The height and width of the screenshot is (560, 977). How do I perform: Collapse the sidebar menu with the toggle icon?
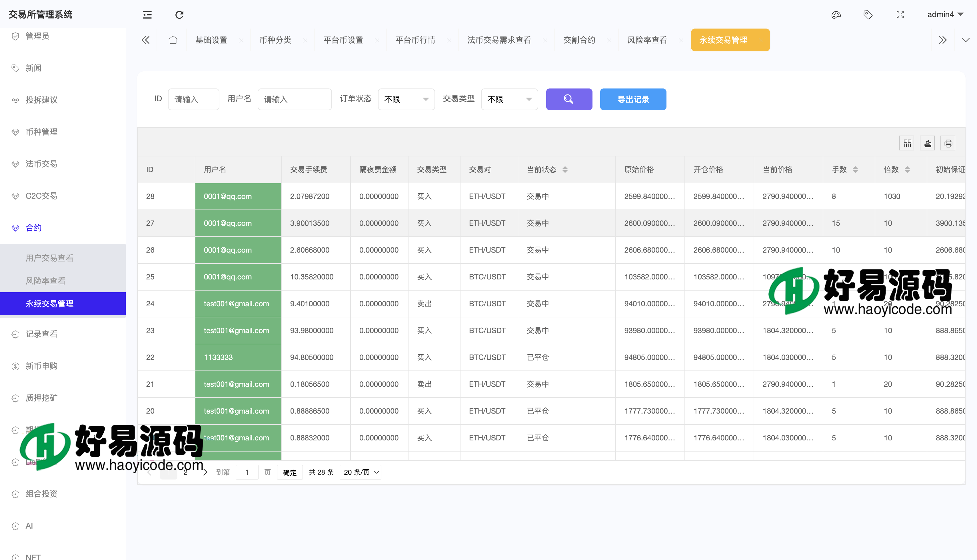click(147, 15)
